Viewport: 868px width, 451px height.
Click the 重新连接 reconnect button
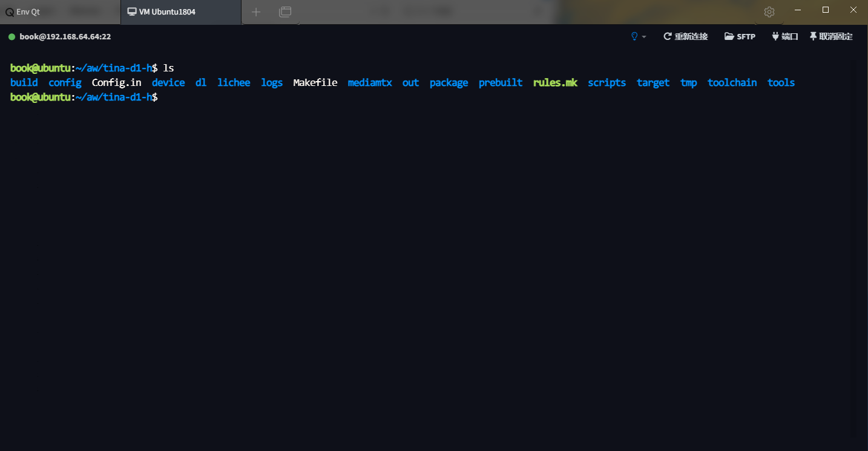[x=686, y=36]
